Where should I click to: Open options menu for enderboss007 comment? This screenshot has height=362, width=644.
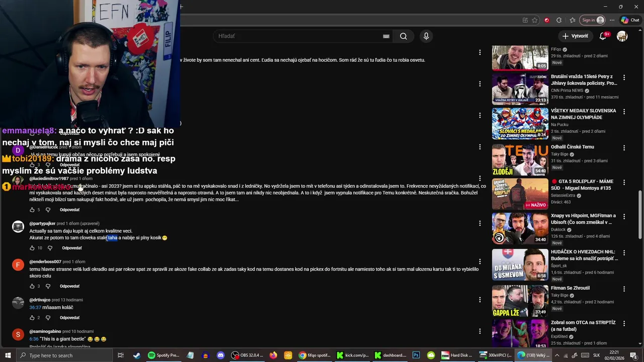tap(480, 261)
